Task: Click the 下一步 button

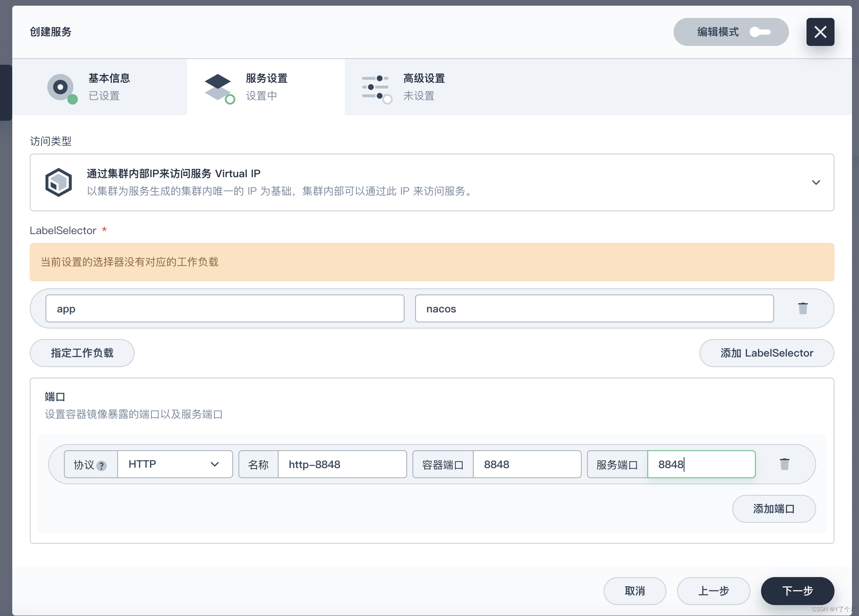Action: (x=797, y=591)
